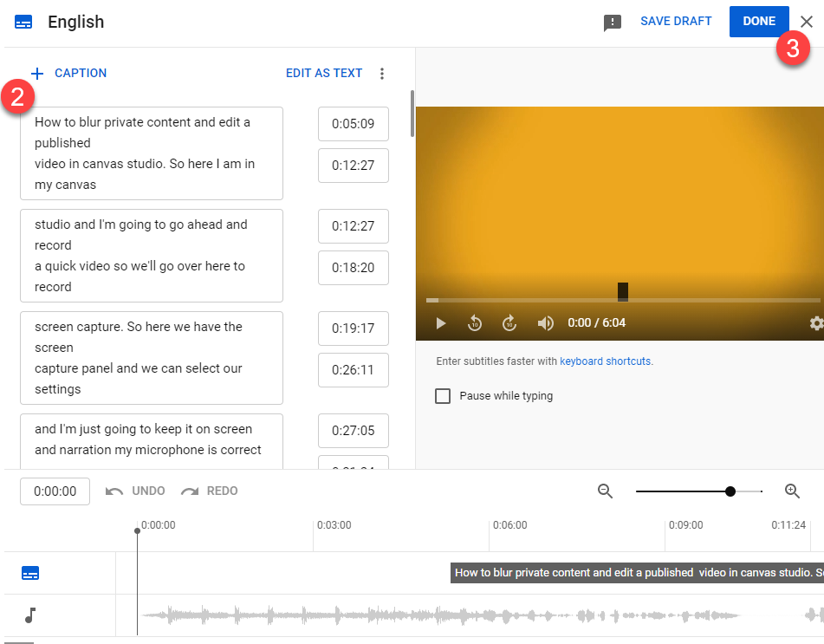This screenshot has width=824, height=644.
Task: Play the video preview
Action: pos(441,322)
